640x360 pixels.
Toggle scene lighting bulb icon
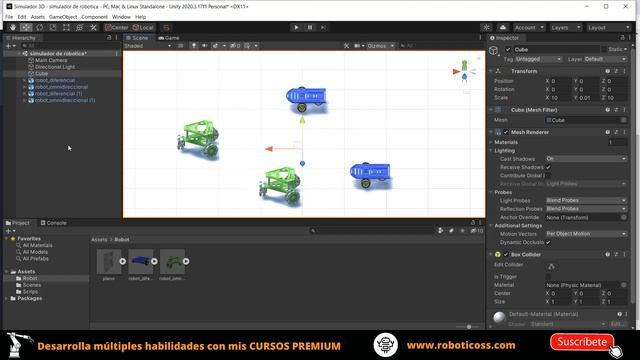point(194,46)
